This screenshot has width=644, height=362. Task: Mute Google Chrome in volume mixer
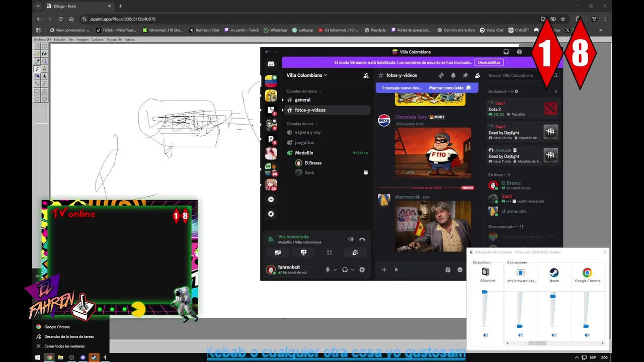pyautogui.click(x=587, y=335)
